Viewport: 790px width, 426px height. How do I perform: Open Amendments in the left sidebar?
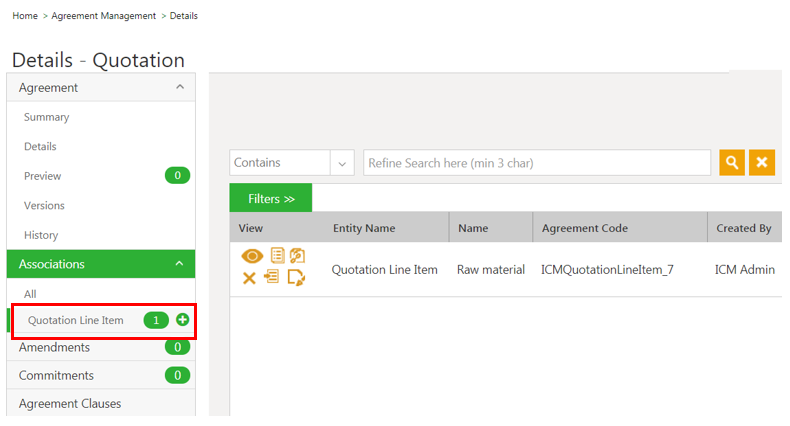(x=54, y=347)
